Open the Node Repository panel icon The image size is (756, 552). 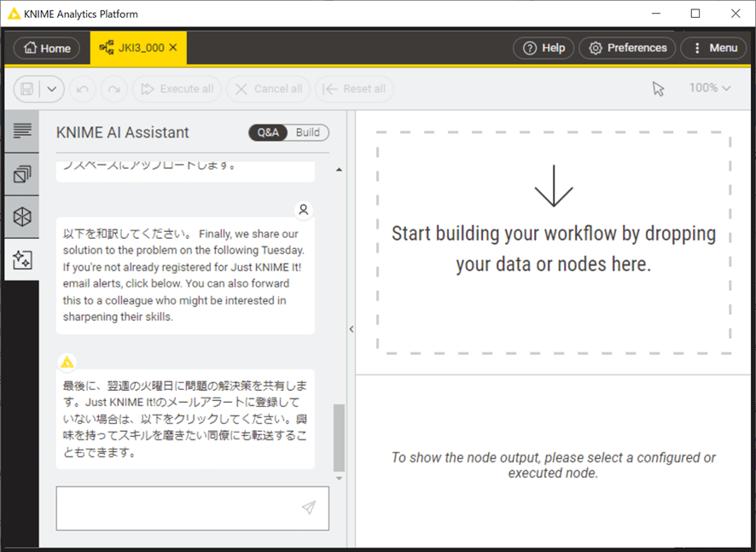coord(21,216)
